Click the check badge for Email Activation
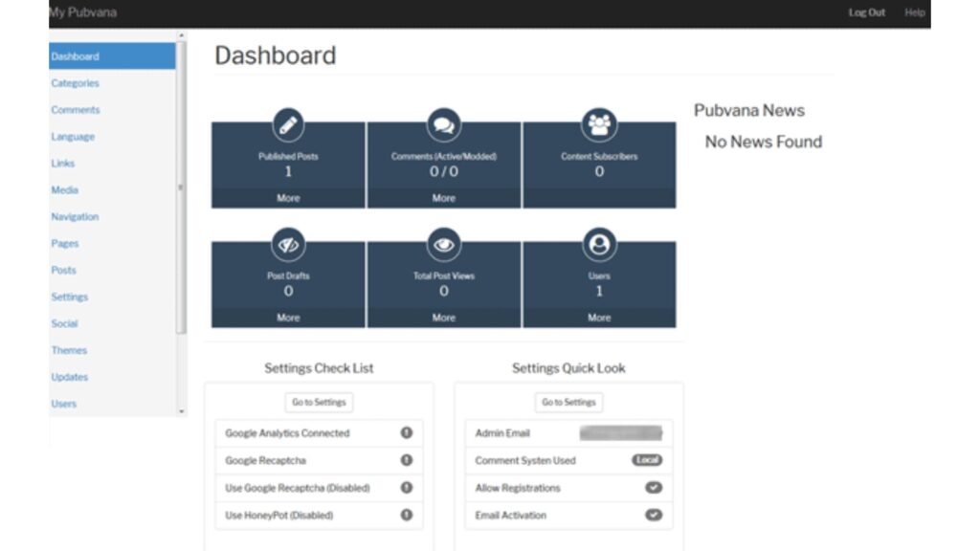Screen dimensions: 980x551 (x=654, y=515)
